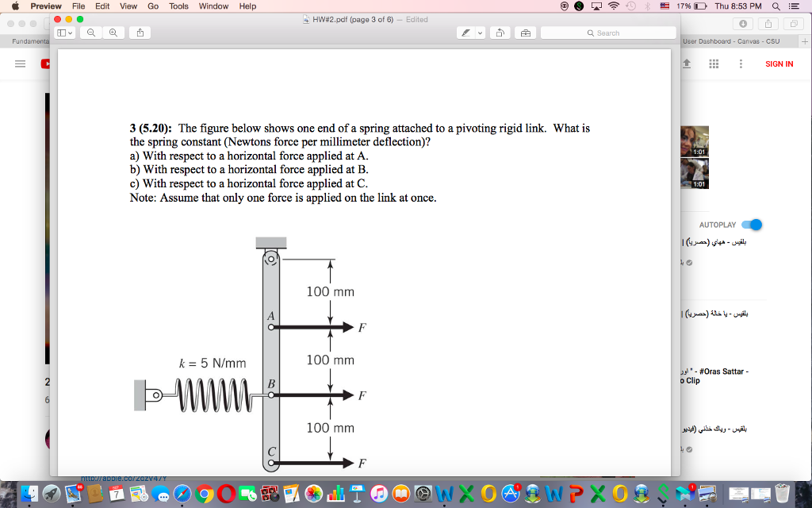Open first 1:01 suggested video thumbnail

[x=695, y=141]
